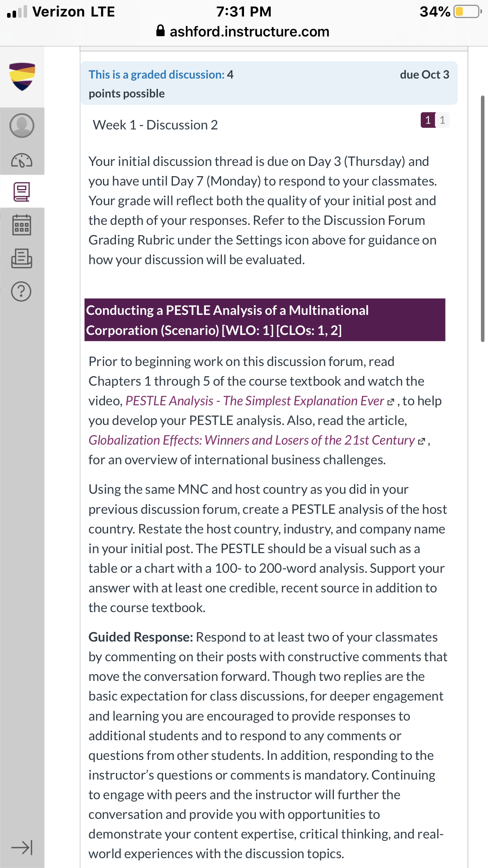
Task: Expand the sidebar navigation arrow
Action: click(x=22, y=848)
